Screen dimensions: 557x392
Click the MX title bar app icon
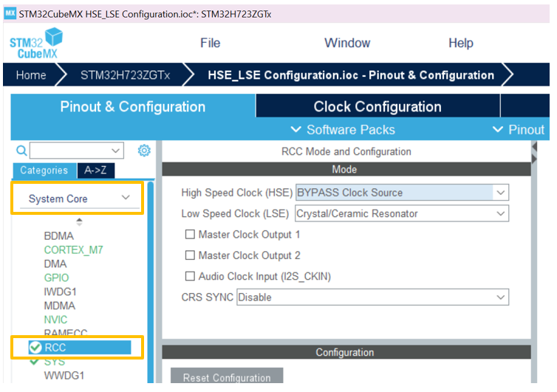[10, 14]
